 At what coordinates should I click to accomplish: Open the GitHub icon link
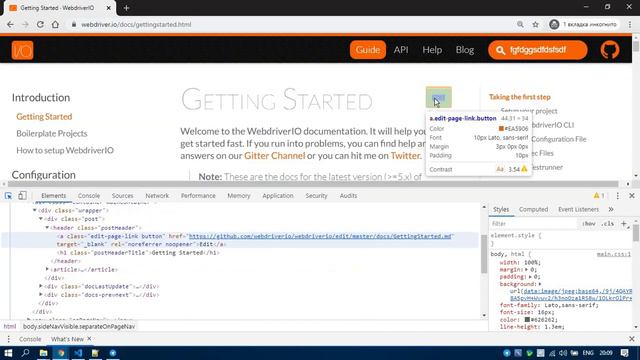coord(610,50)
